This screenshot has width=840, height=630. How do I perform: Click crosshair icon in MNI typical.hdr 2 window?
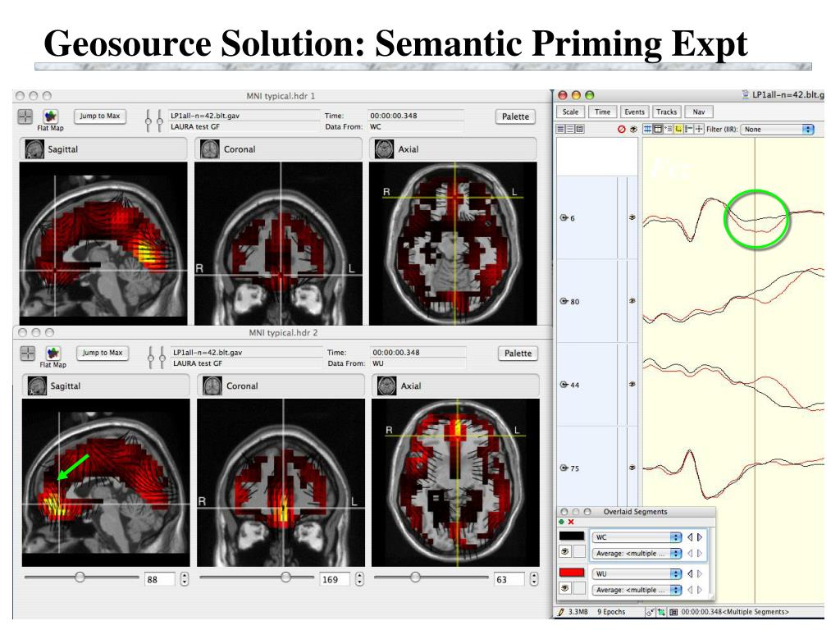click(x=27, y=353)
